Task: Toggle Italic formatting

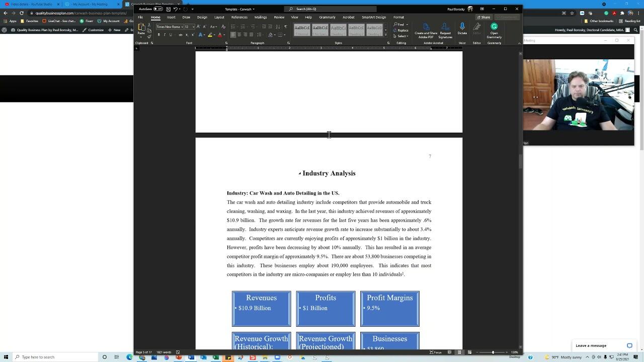Action: coord(165,35)
